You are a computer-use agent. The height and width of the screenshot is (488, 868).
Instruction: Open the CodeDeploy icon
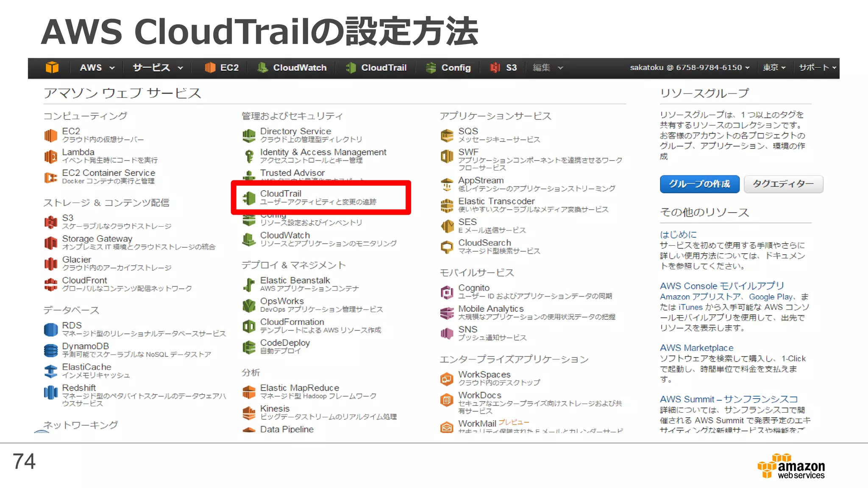(249, 347)
